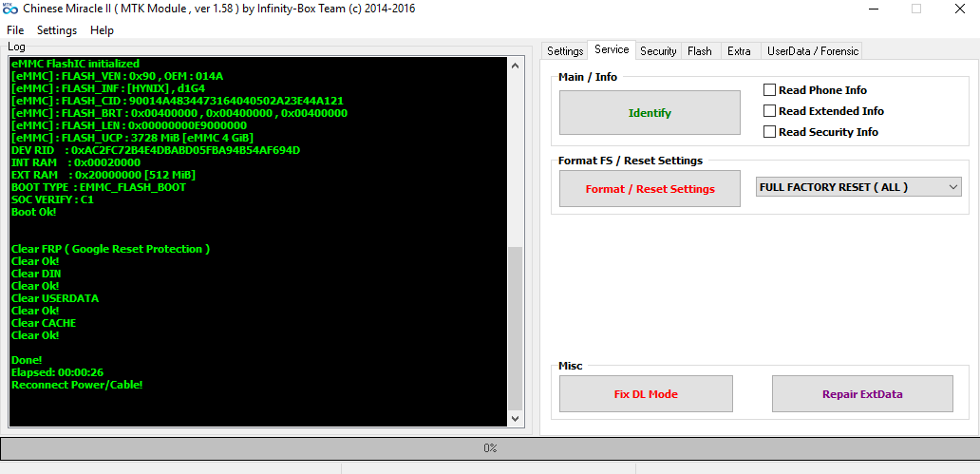Enable Read Security Info checkbox
The image size is (980, 474).
coord(769,132)
